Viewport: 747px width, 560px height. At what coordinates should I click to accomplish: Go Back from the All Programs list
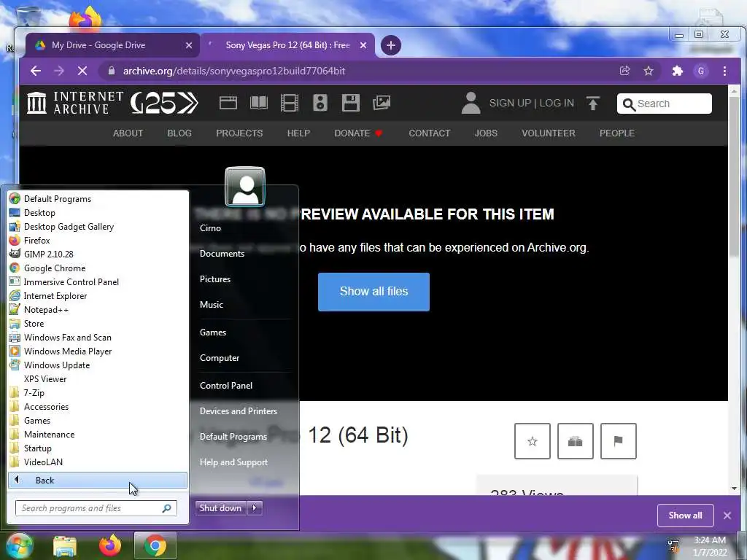tap(98, 481)
